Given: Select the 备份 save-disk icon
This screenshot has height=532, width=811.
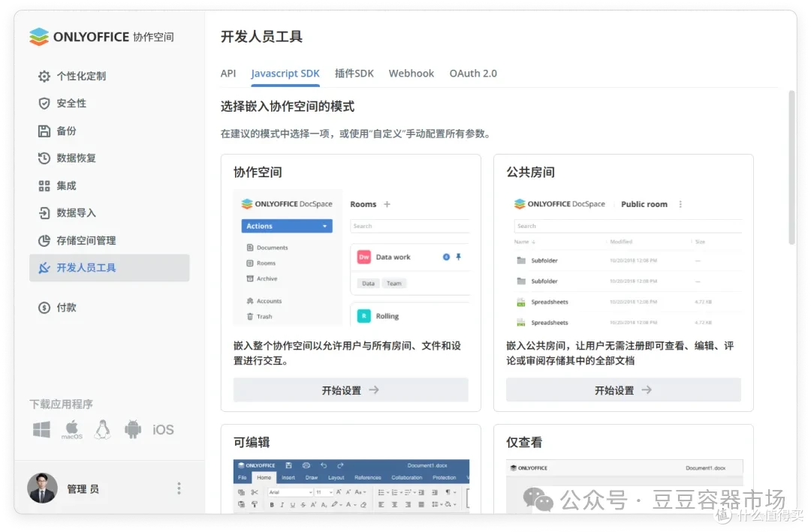Looking at the screenshot, I should pos(44,131).
